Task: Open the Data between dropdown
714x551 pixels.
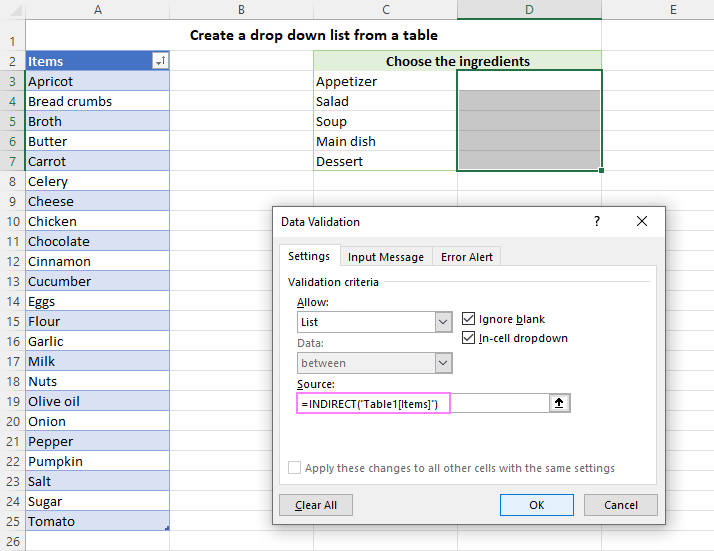Action: click(x=443, y=363)
